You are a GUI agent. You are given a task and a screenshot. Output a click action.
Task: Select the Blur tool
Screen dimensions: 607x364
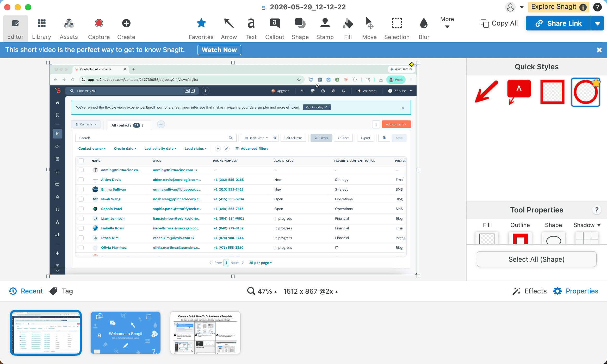tap(424, 28)
